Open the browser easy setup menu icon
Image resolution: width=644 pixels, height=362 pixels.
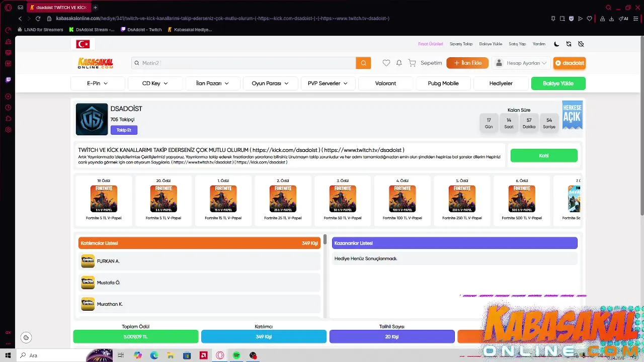click(635, 19)
